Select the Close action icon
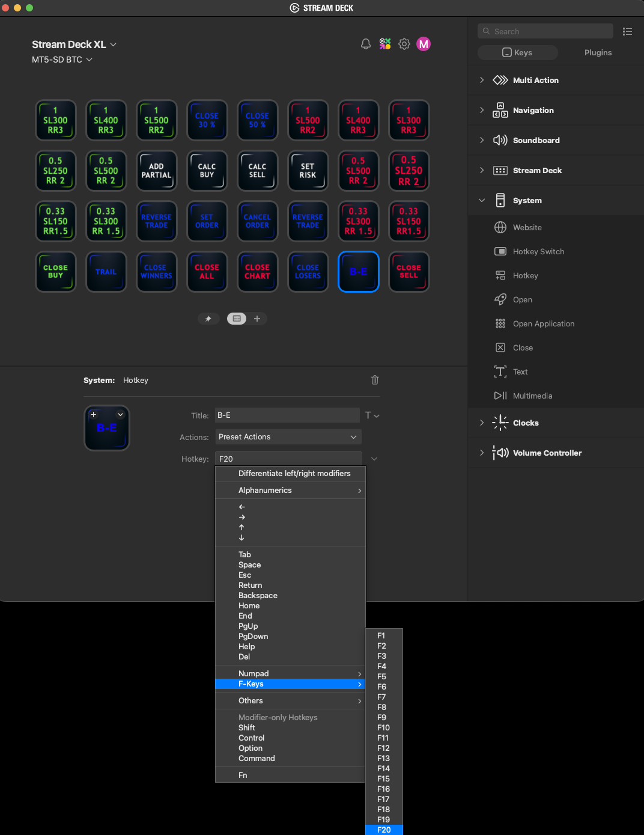644x835 pixels. tap(500, 347)
